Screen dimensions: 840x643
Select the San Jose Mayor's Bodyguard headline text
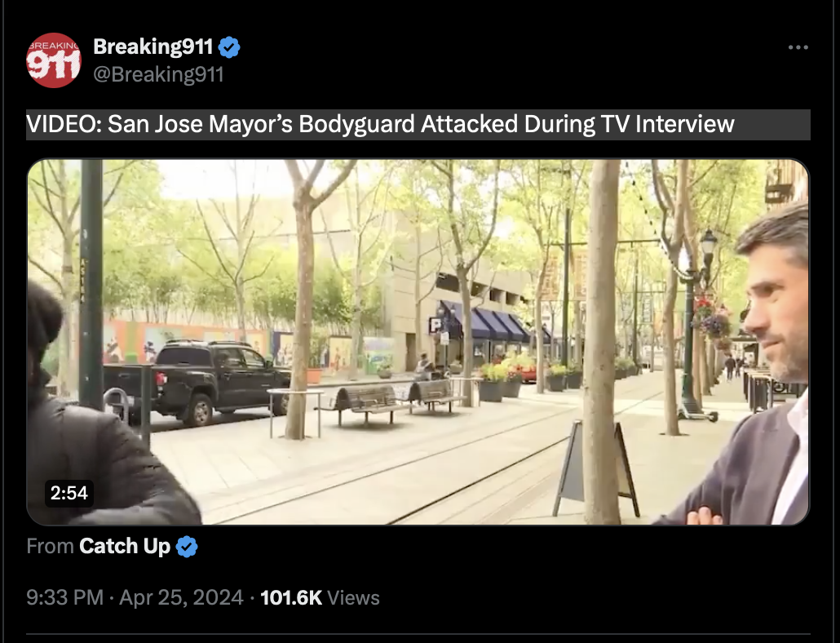pos(380,124)
